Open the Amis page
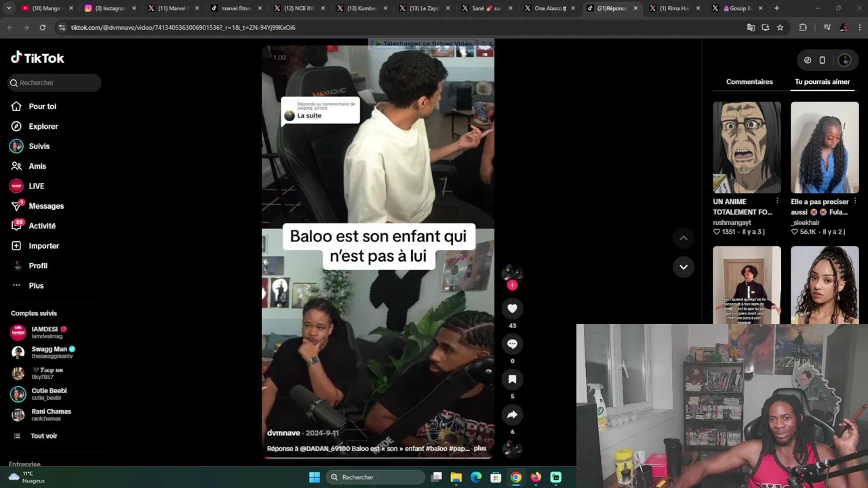The width and height of the screenshot is (868, 488). 37,166
